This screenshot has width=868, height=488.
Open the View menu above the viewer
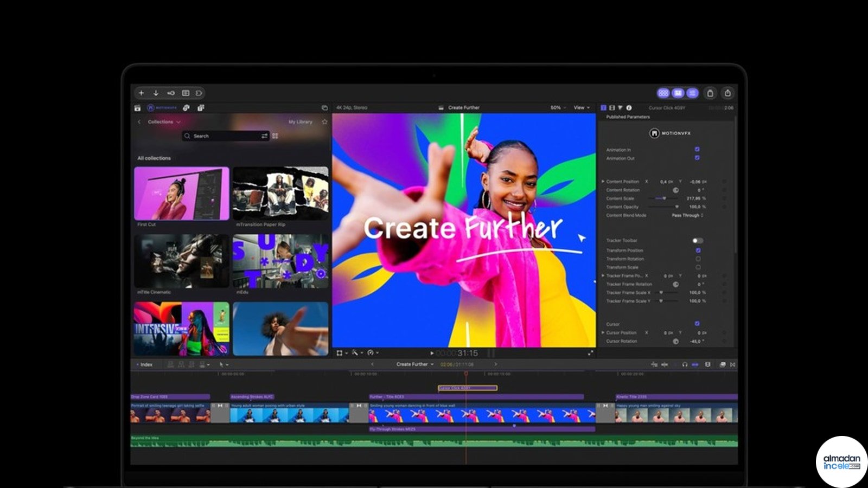(x=582, y=108)
